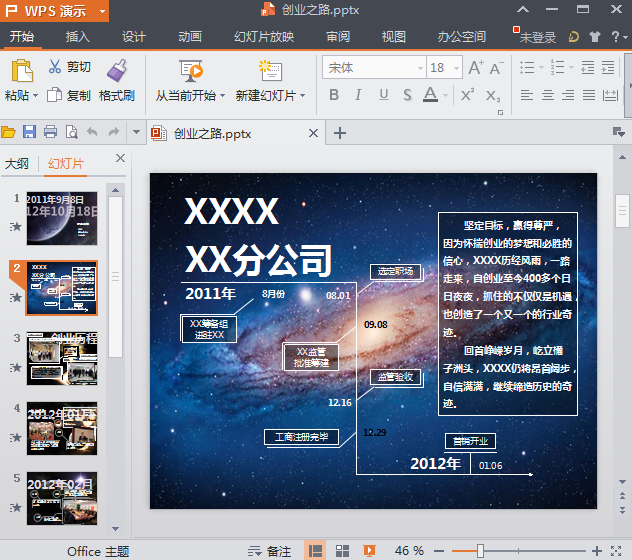
Task: Open the font name dropdown (宋体)
Action: (418, 68)
